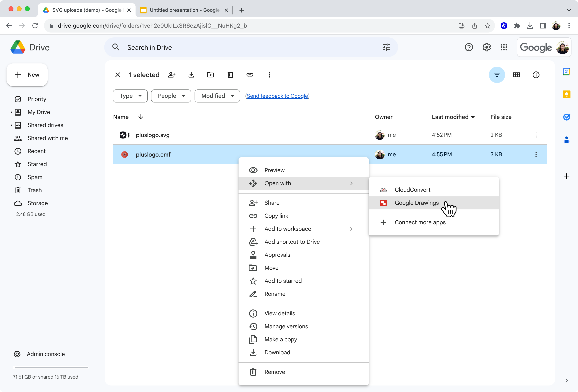The width and height of the screenshot is (578, 392).
Task: Click Download in the context menu
Action: 303,353
